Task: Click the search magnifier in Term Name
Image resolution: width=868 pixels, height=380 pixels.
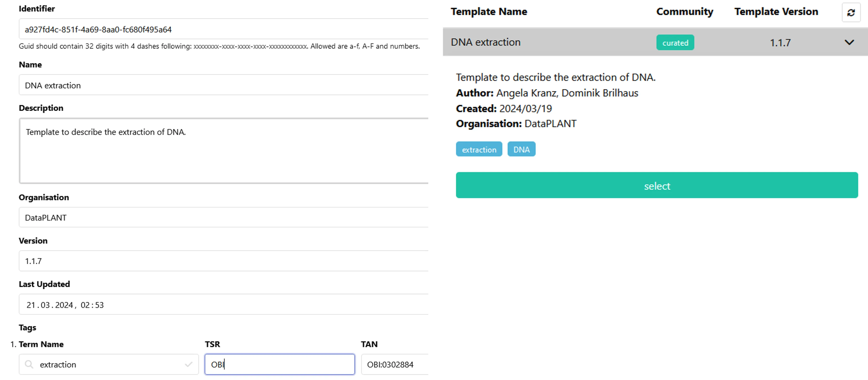Action: pos(29,364)
